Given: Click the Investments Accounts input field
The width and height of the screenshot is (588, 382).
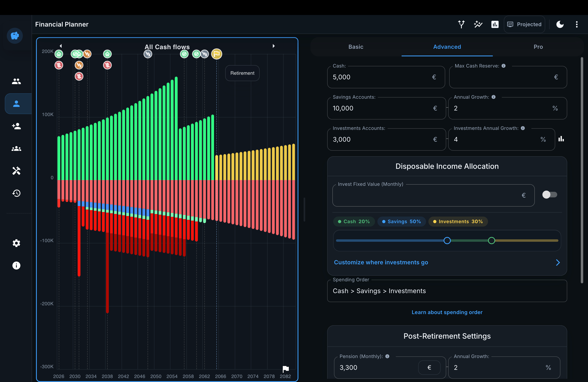Looking at the screenshot, I should point(386,139).
